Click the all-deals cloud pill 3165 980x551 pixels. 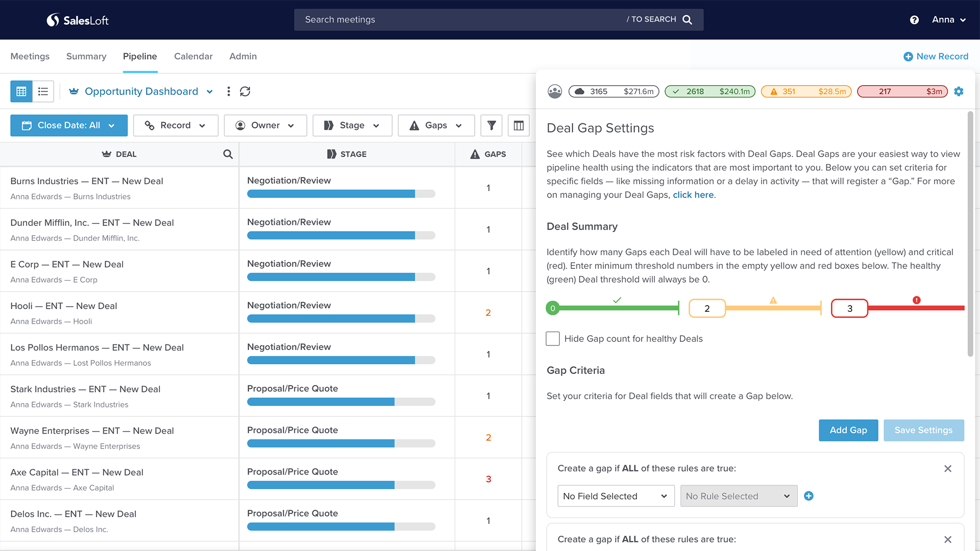tap(614, 91)
